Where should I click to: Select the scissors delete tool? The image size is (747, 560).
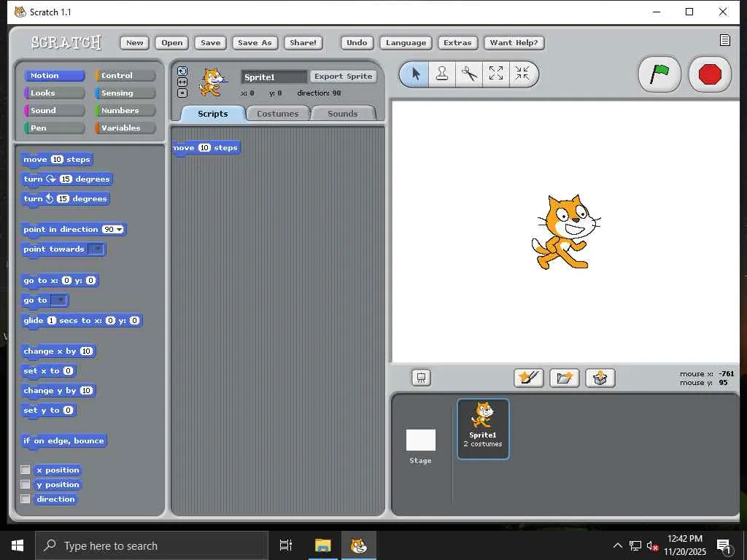coord(469,74)
